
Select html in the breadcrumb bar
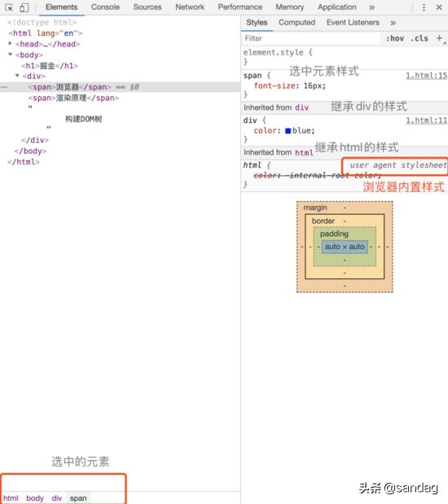point(11,497)
